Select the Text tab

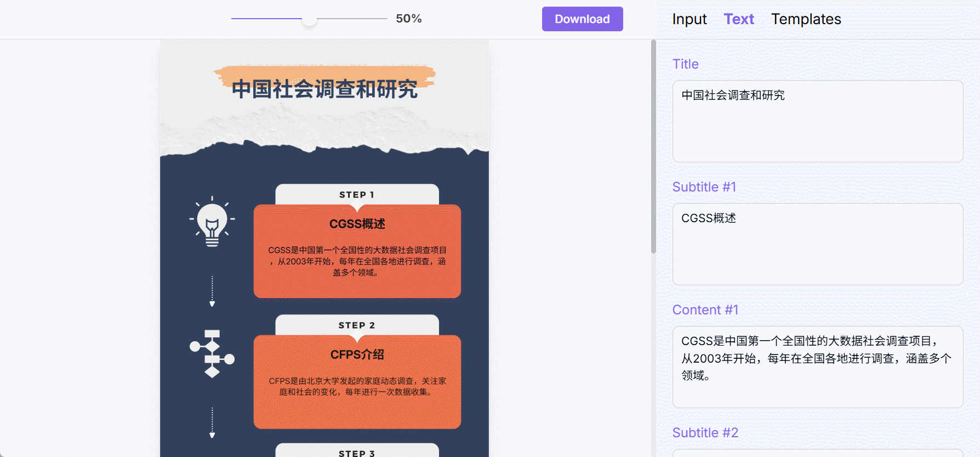739,19
